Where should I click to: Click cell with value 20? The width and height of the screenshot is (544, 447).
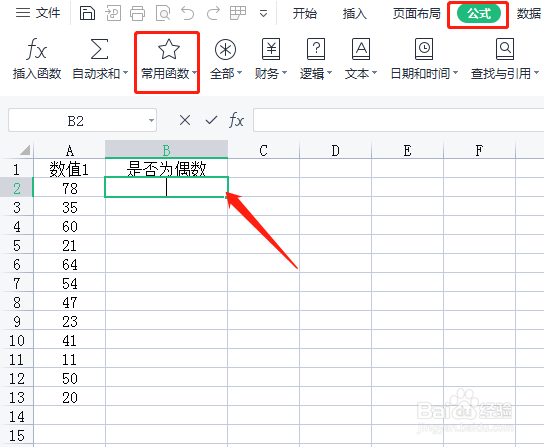(69, 397)
